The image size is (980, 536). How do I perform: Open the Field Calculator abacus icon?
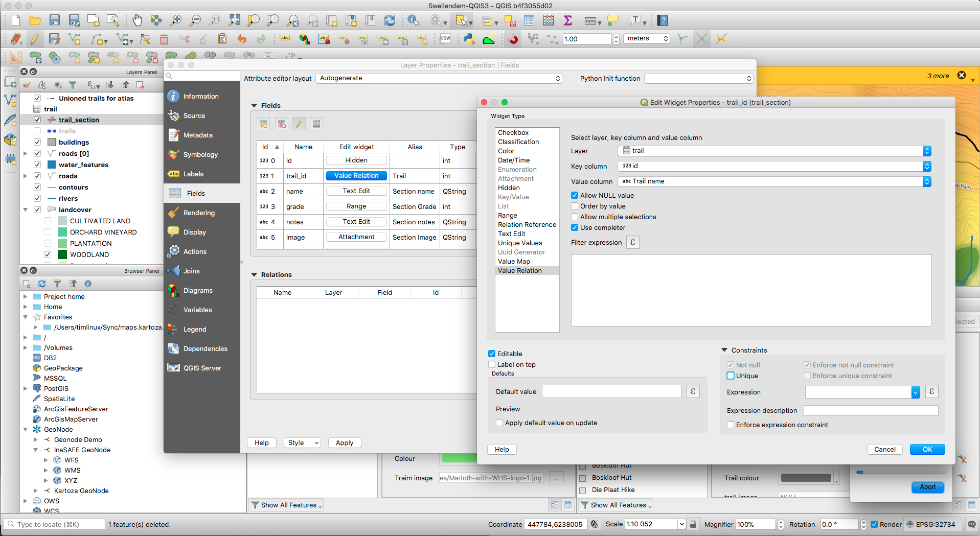click(549, 20)
